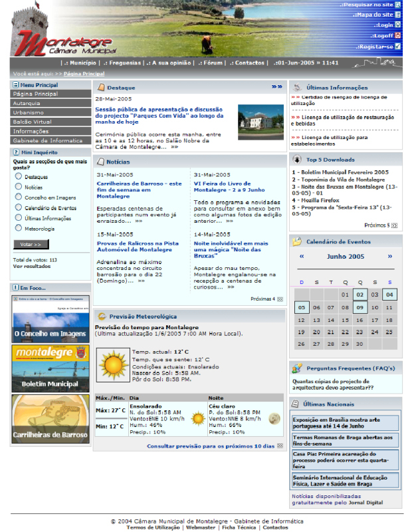Go to previous month in calendar

pyautogui.click(x=302, y=256)
